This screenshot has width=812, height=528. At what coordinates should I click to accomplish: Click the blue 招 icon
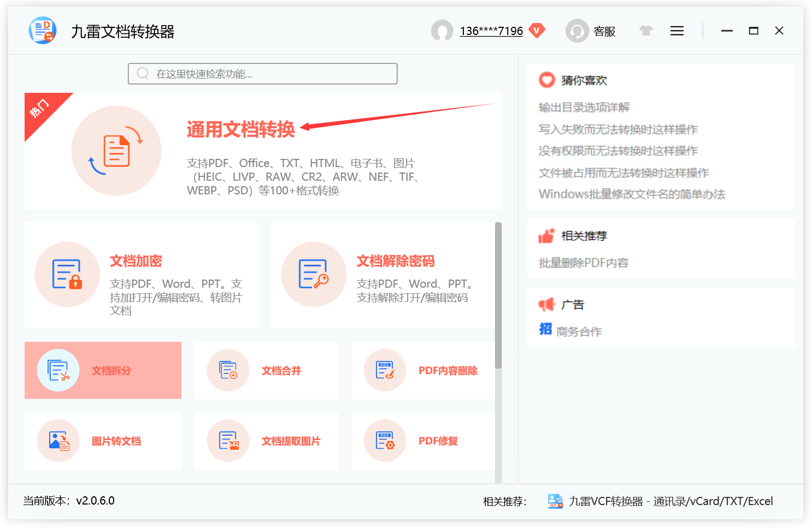[545, 329]
